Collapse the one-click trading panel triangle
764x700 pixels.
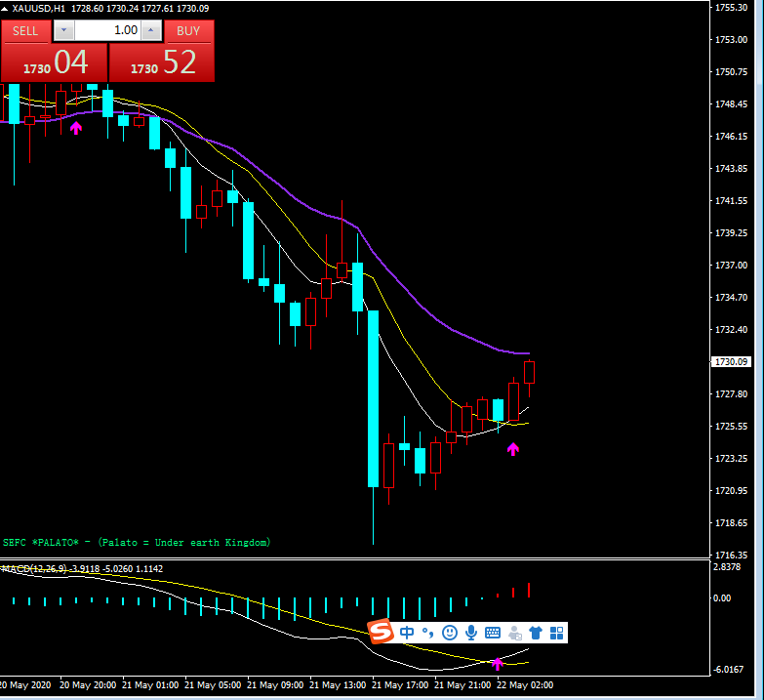[x=6, y=8]
